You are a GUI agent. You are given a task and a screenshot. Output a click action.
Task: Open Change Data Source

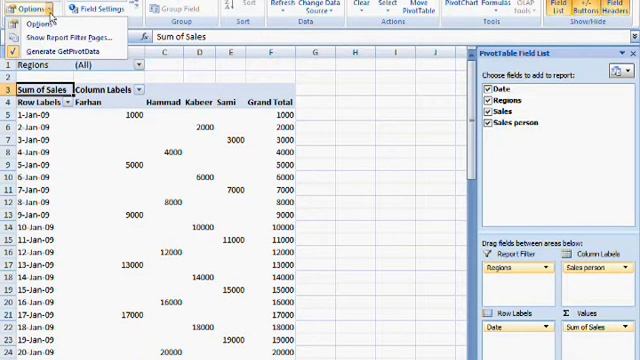point(319,7)
